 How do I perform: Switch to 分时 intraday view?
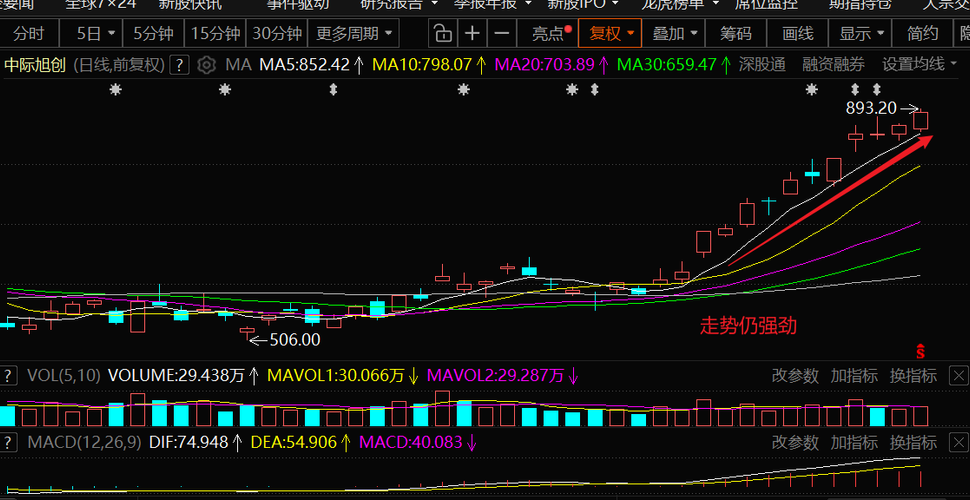(x=29, y=33)
